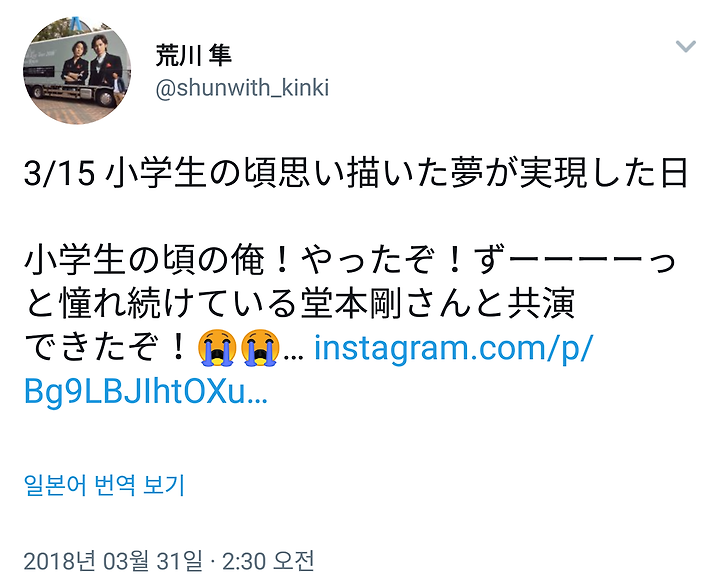
Task: Click the Bg9LBJIhtOXu… link continuation
Action: 146,392
